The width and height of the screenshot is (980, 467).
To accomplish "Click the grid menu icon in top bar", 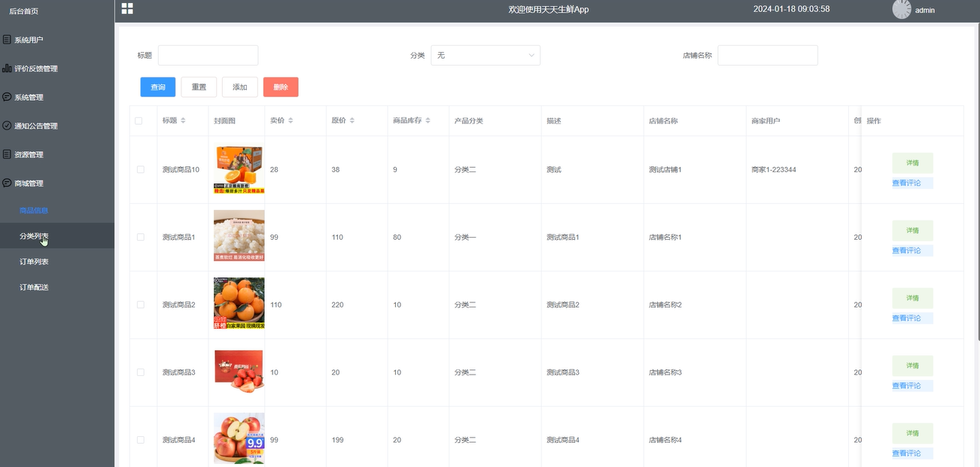I will coord(127,8).
